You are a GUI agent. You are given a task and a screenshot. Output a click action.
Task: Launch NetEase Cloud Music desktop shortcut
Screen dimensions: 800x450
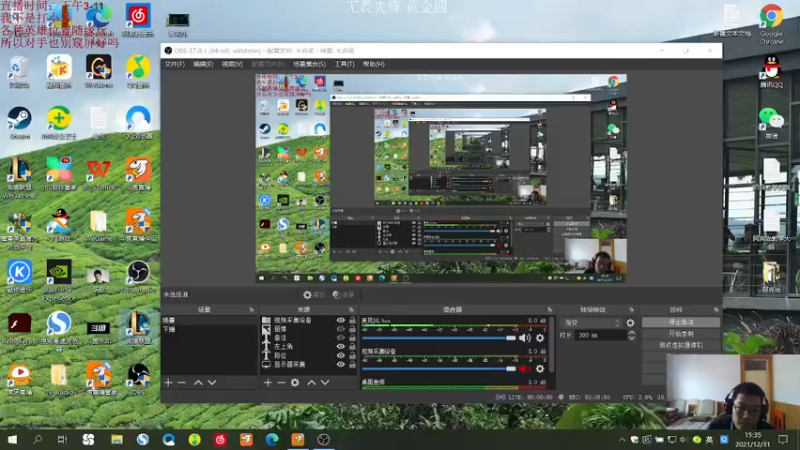click(138, 20)
